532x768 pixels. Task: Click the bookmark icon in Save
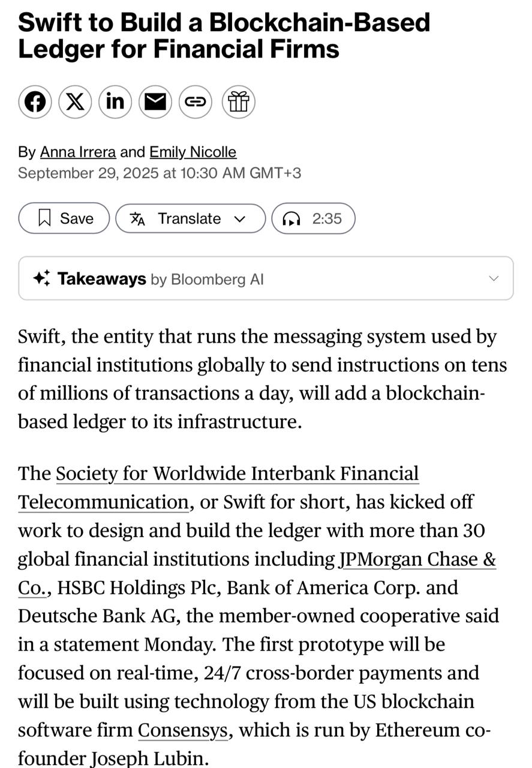(x=44, y=218)
